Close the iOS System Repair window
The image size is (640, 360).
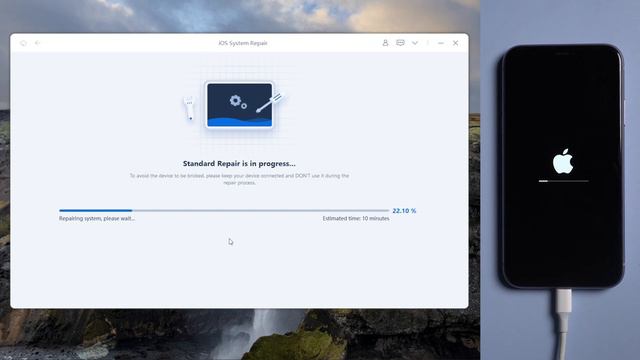456,43
